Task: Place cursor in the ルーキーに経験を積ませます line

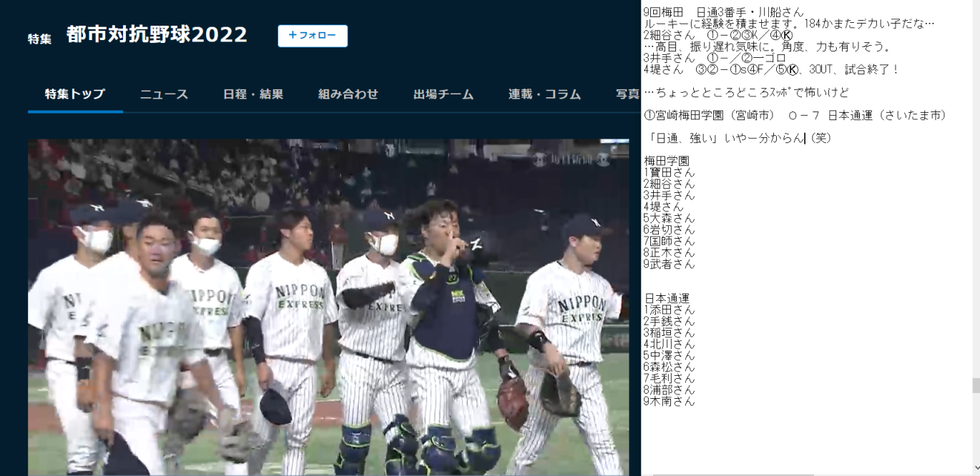Action: tap(788, 24)
